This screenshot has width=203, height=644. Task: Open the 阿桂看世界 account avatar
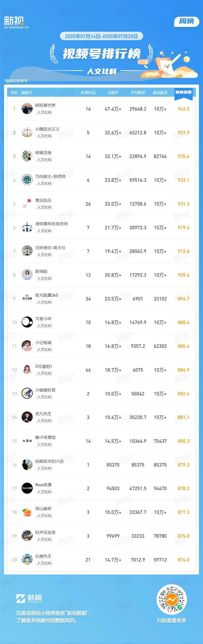pos(27,109)
